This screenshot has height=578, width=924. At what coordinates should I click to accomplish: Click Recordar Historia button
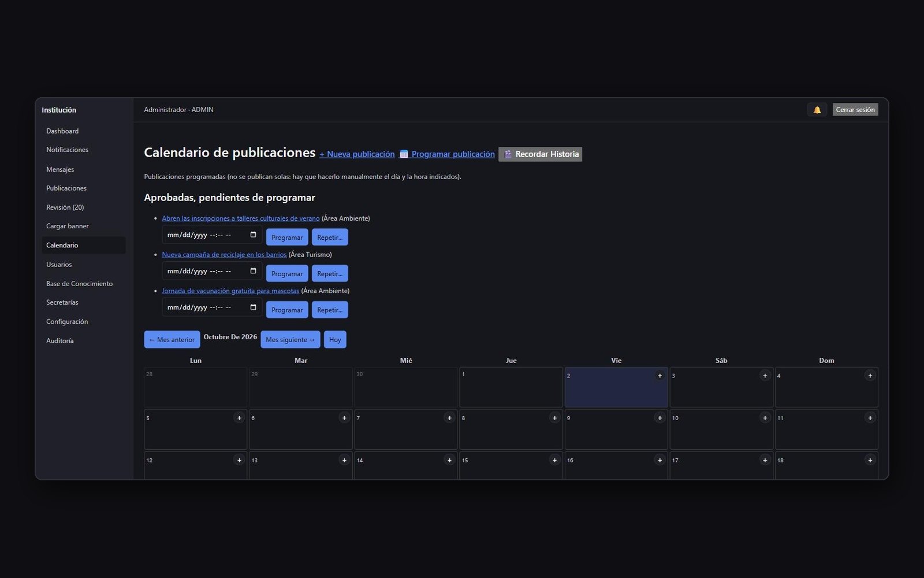click(x=541, y=154)
